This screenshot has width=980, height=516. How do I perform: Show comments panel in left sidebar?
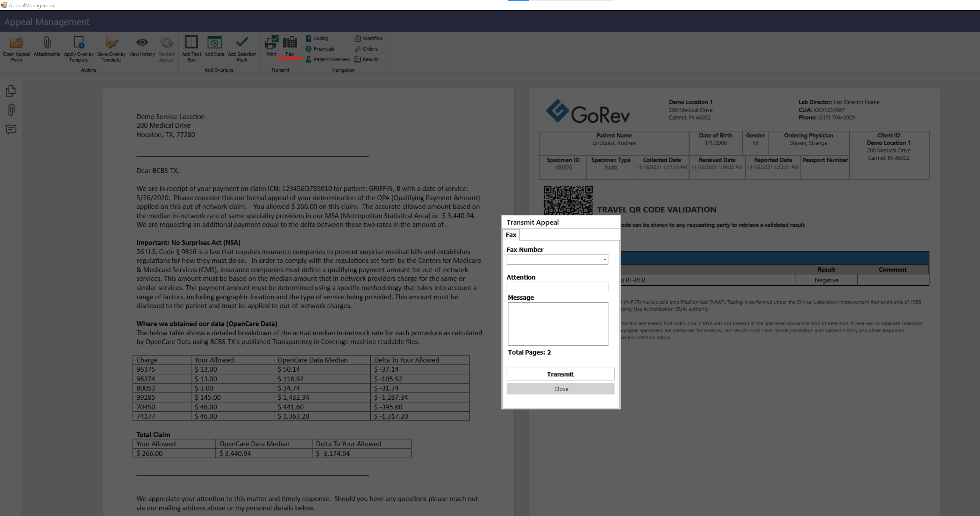coord(11,130)
